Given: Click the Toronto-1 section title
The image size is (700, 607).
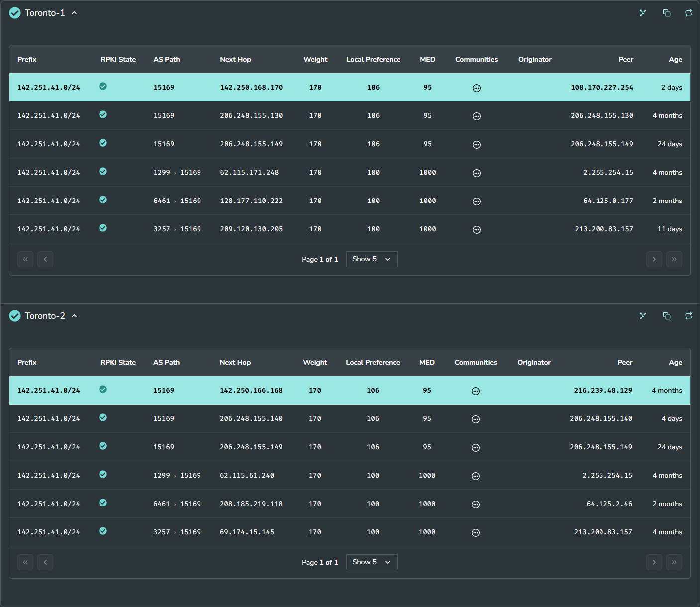Looking at the screenshot, I should 45,13.
